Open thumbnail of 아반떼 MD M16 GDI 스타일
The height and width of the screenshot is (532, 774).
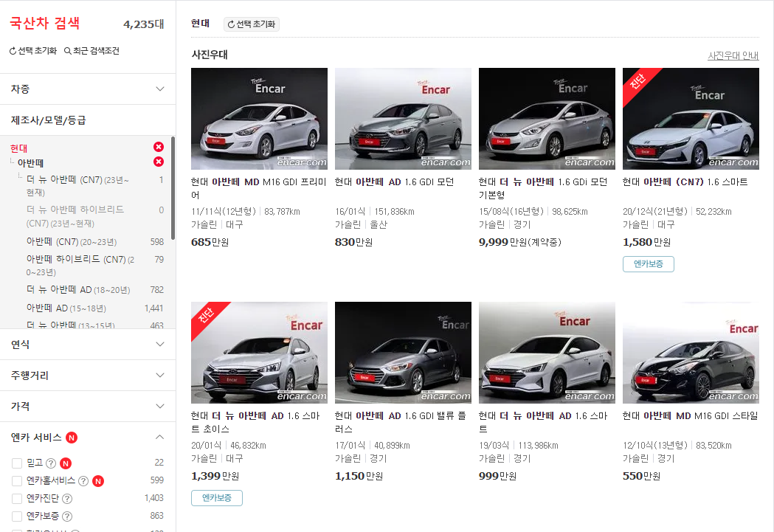(691, 353)
